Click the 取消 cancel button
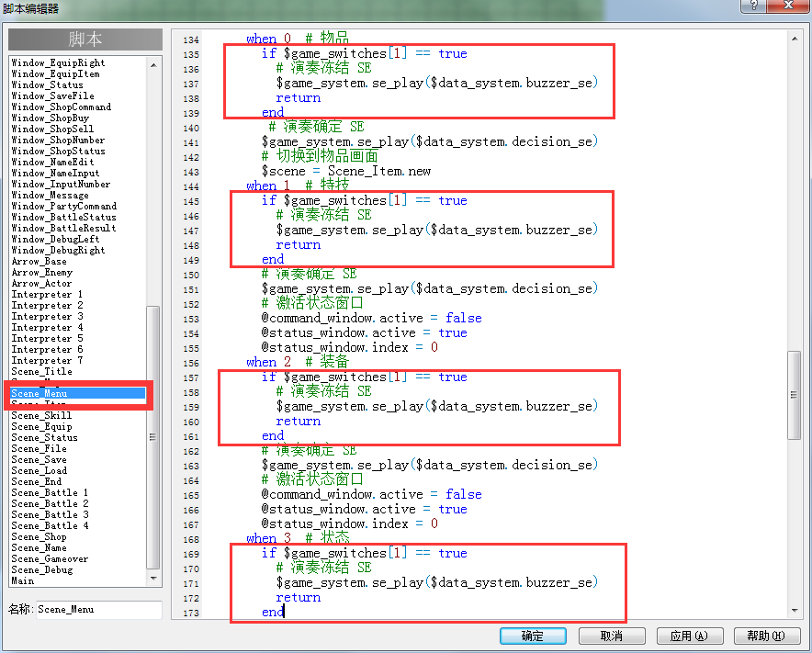 tap(612, 636)
